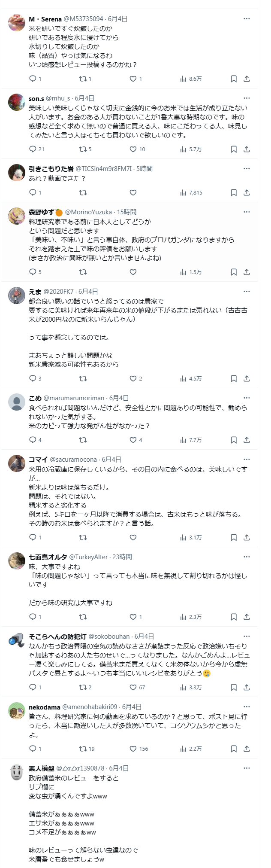Open more options for M・Serena's post
This screenshot has height=868, width=271.
247,18
